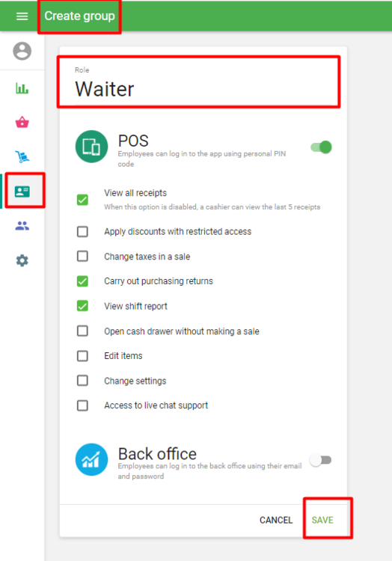This screenshot has width=392, height=561.
Task: Open the customers people icon
Action: point(22,226)
